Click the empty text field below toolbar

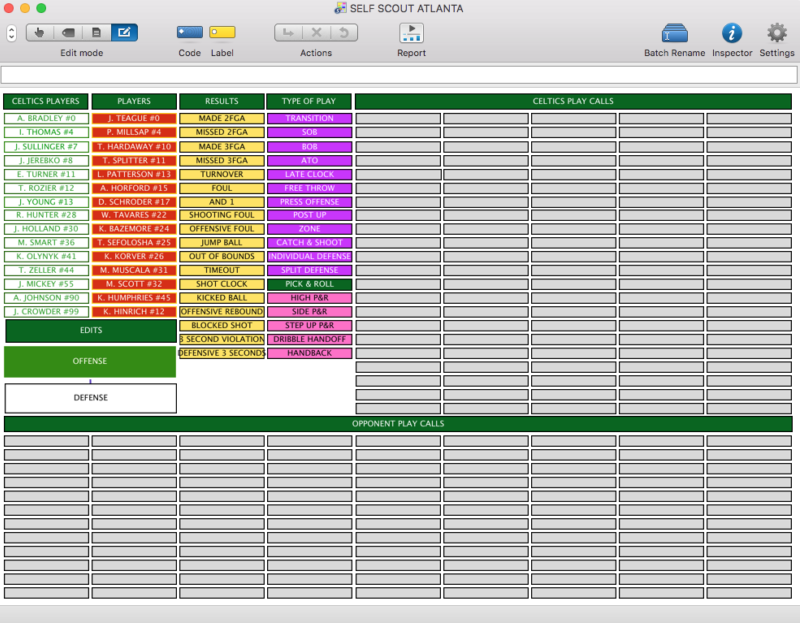point(399,75)
